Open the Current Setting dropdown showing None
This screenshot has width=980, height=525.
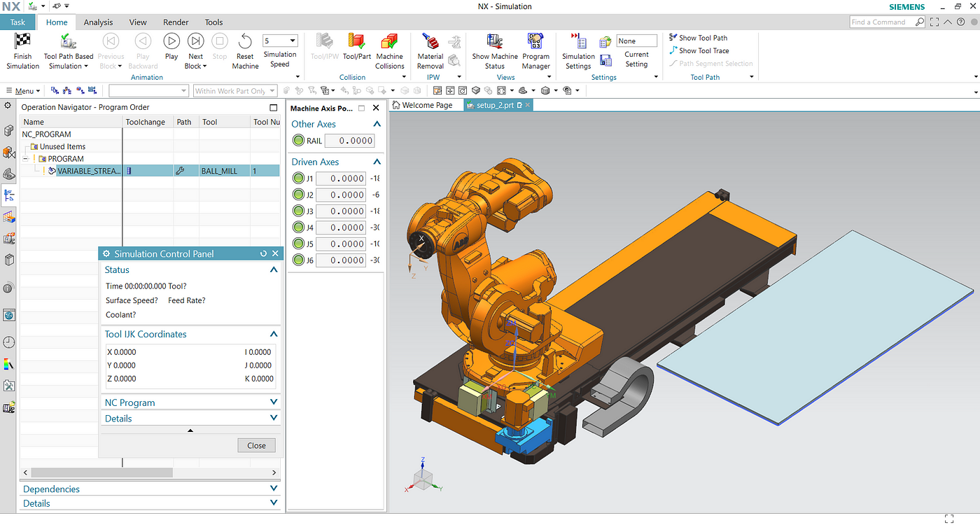pos(636,41)
